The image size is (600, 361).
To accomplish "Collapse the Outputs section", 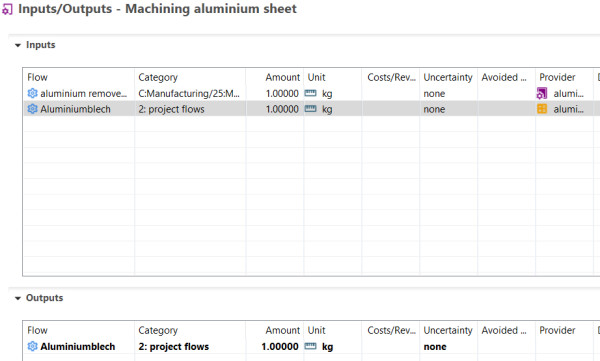I will click(18, 298).
